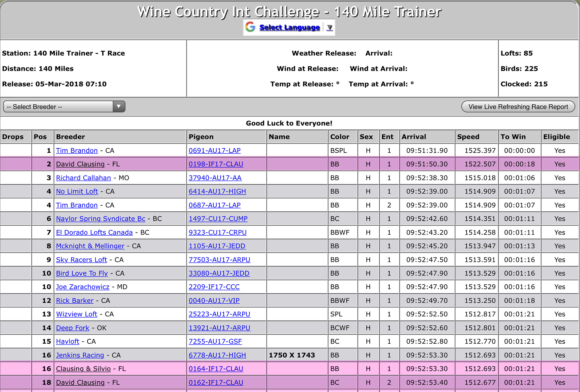Open Joe Zarachowicz breeder page
Image resolution: width=580 pixels, height=392 pixels.
click(82, 287)
